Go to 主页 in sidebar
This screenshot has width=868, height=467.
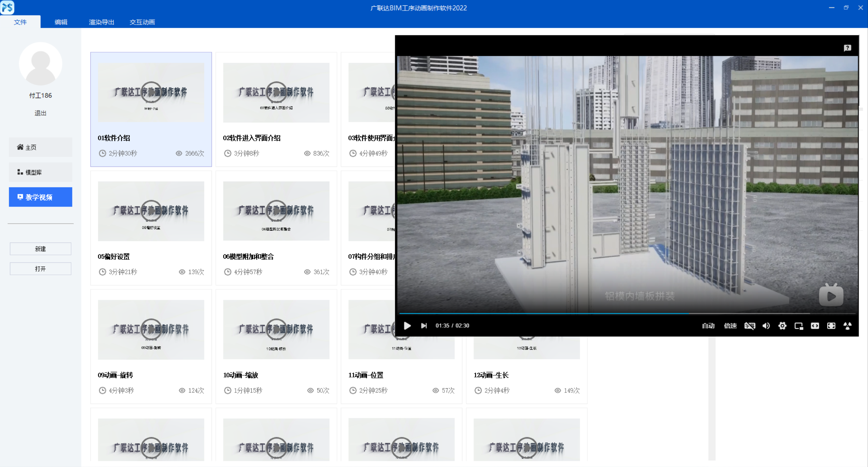point(40,147)
